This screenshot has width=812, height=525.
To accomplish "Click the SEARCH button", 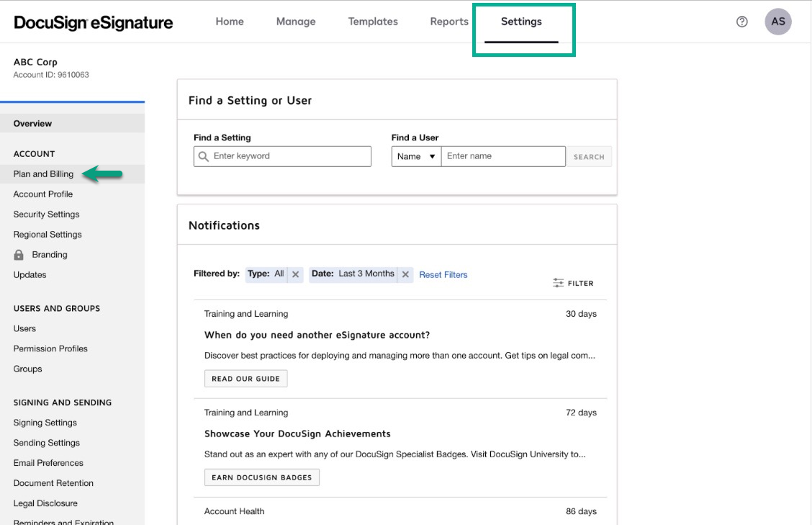I will point(589,156).
